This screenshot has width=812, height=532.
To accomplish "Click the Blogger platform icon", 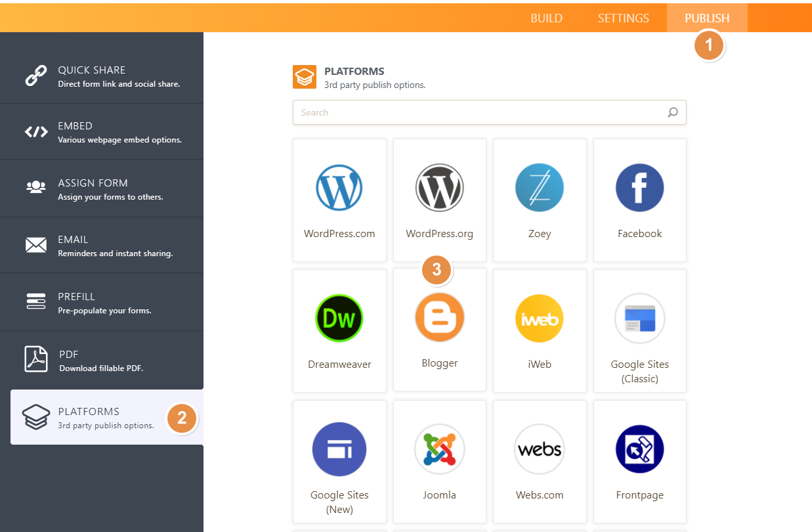I will tap(439, 319).
